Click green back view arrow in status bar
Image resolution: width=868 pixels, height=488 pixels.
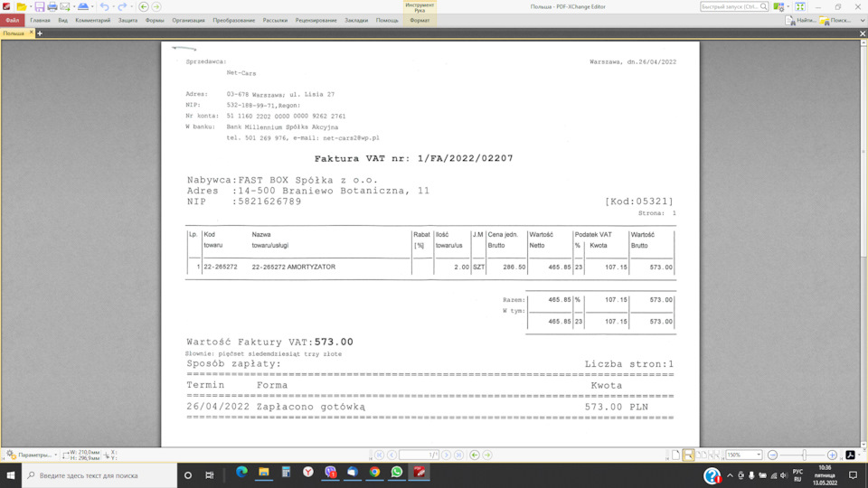click(475, 455)
